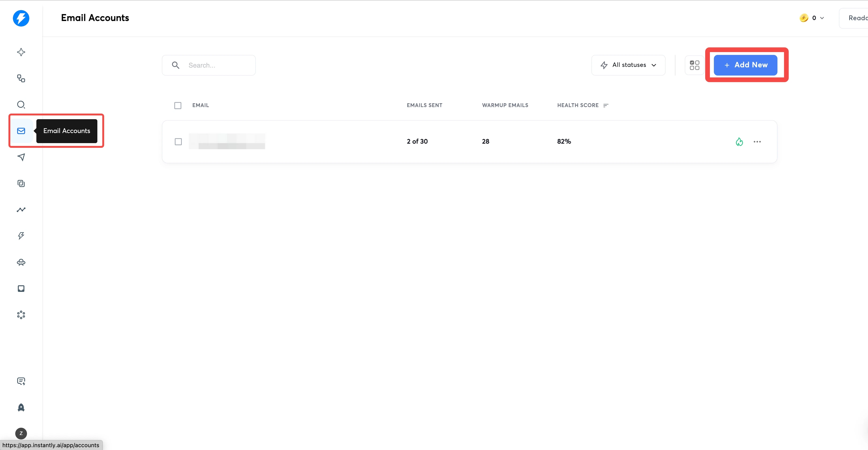The width and height of the screenshot is (868, 450).
Task: Click inside the Search field
Action: (216, 65)
